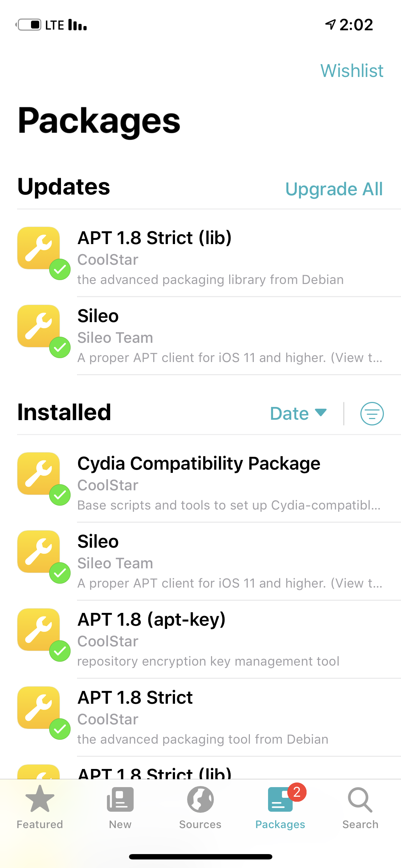Tap the wrench icon for APT 1.8 (apt-key)
401x868 pixels.
click(38, 630)
